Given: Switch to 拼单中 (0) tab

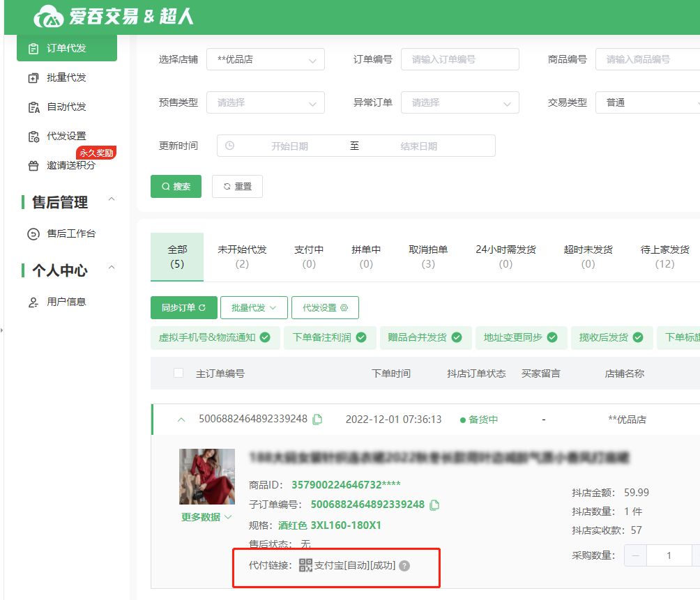Looking at the screenshot, I should 366,257.
